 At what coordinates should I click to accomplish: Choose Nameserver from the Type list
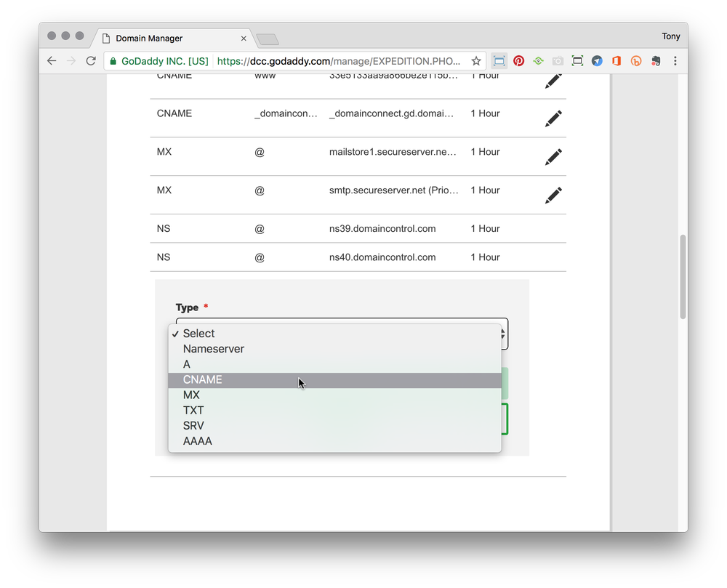(334, 348)
